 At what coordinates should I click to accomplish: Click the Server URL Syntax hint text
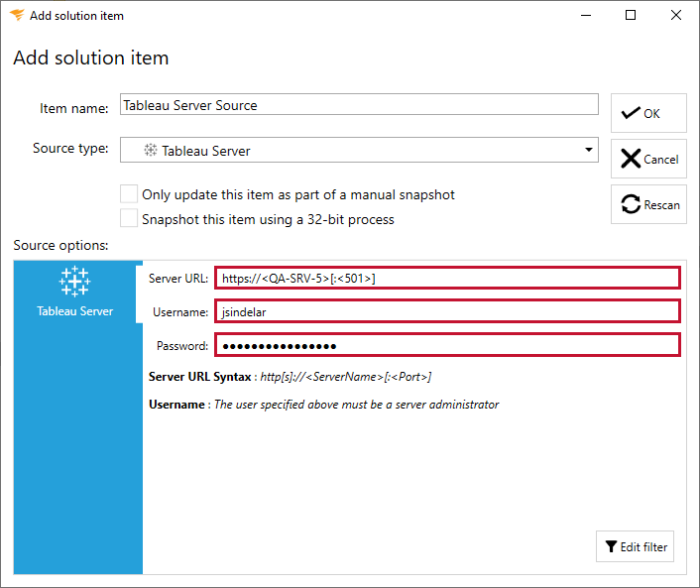click(290, 377)
